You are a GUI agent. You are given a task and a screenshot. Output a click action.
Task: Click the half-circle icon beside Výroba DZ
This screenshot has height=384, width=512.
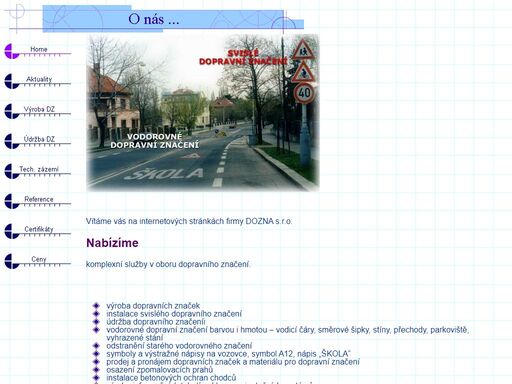[x=12, y=111]
